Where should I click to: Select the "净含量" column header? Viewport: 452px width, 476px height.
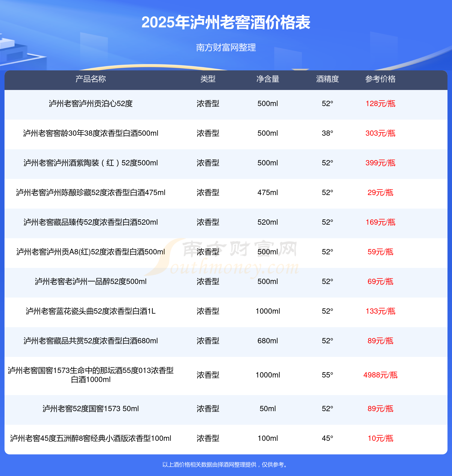[268, 79]
